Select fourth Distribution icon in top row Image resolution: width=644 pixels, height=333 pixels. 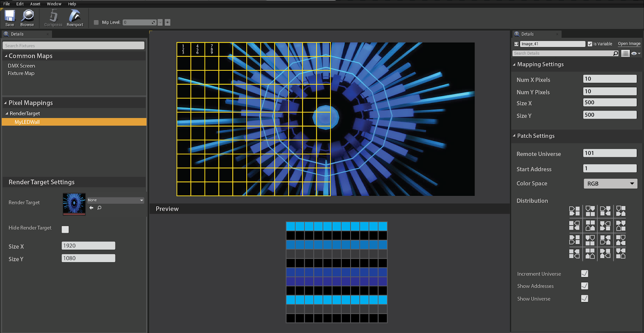(621, 211)
